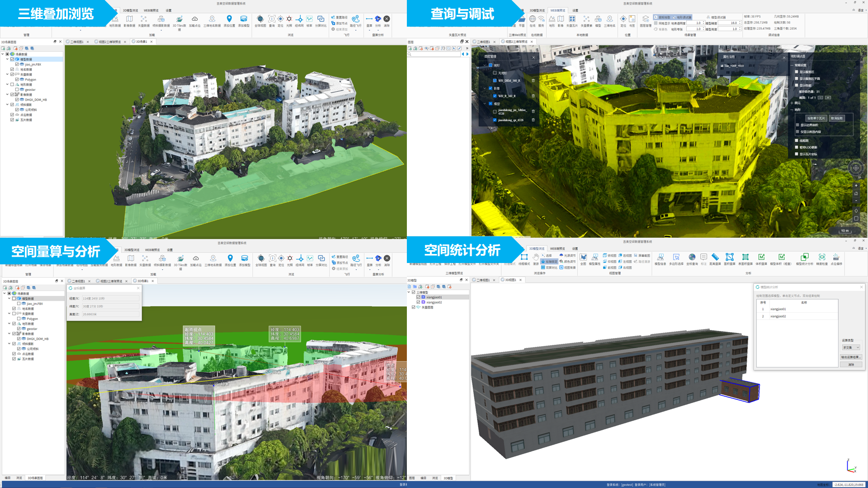Select the 3D模型 tab at the panel bottom
868x488 pixels.
pyautogui.click(x=448, y=478)
